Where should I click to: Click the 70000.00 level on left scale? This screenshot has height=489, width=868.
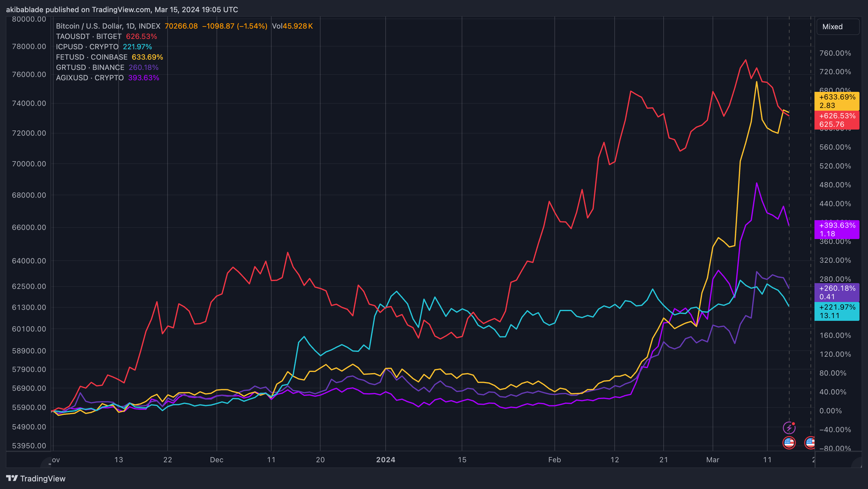(29, 164)
